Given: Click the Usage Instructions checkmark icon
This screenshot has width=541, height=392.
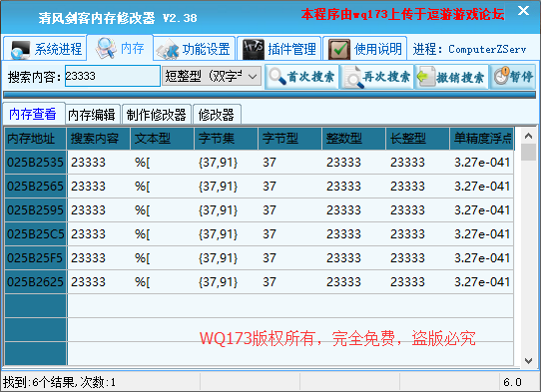Looking at the screenshot, I should pos(339,49).
